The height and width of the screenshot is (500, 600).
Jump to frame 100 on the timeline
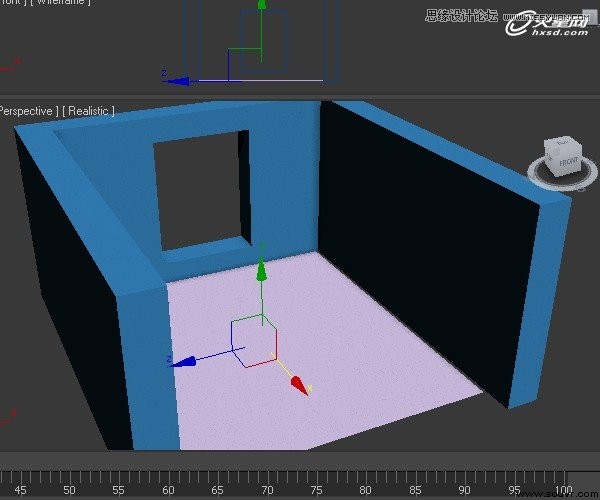561,490
